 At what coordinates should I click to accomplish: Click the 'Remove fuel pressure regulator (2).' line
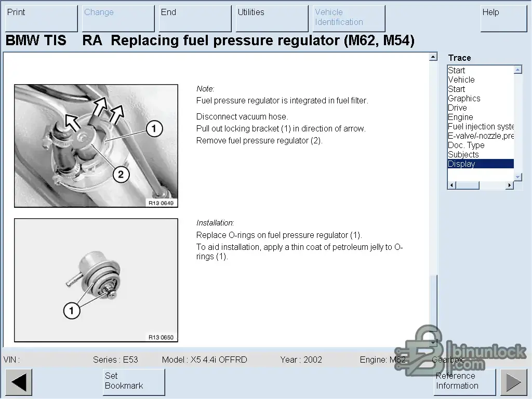click(259, 140)
